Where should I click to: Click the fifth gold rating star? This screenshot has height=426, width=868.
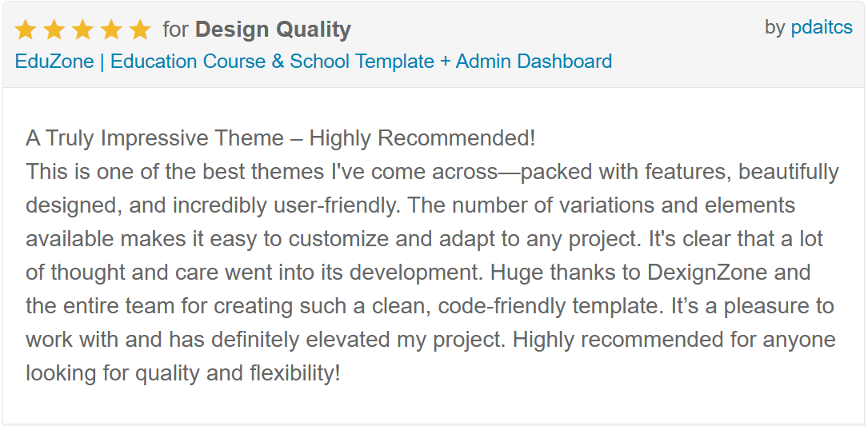point(140,30)
